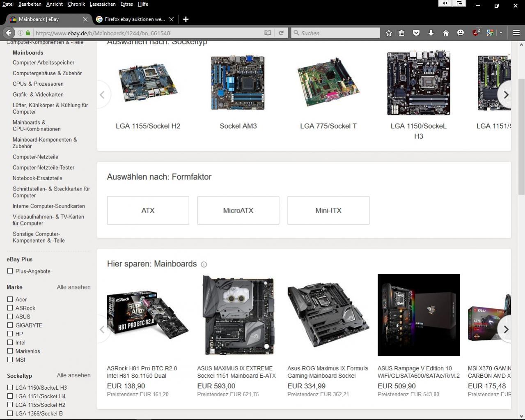Open site information icon in address bar

tap(20, 33)
